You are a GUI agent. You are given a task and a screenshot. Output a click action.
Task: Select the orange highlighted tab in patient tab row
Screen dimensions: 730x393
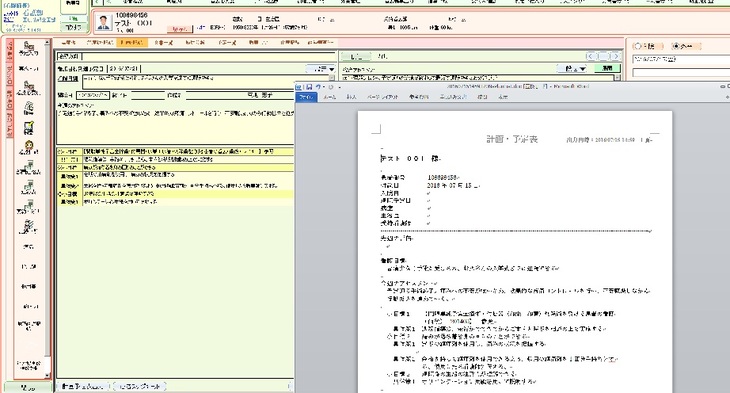pyautogui.click(x=132, y=42)
